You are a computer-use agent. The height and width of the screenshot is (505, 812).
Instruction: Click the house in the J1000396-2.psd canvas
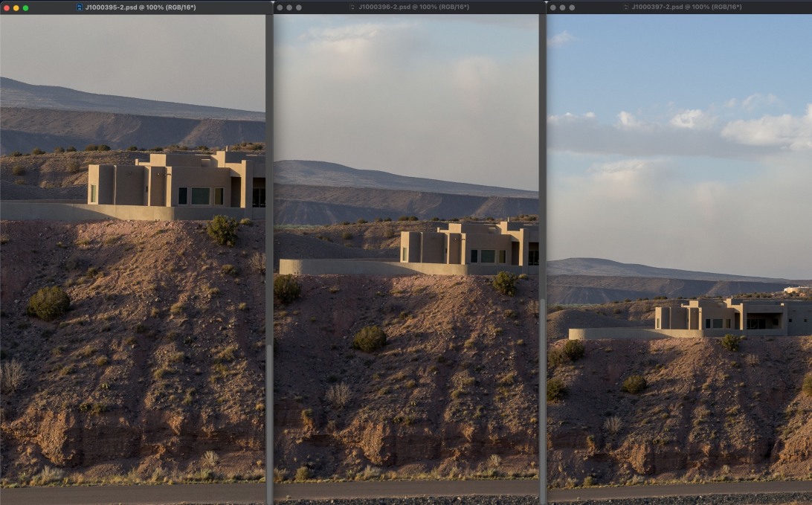pos(468,245)
